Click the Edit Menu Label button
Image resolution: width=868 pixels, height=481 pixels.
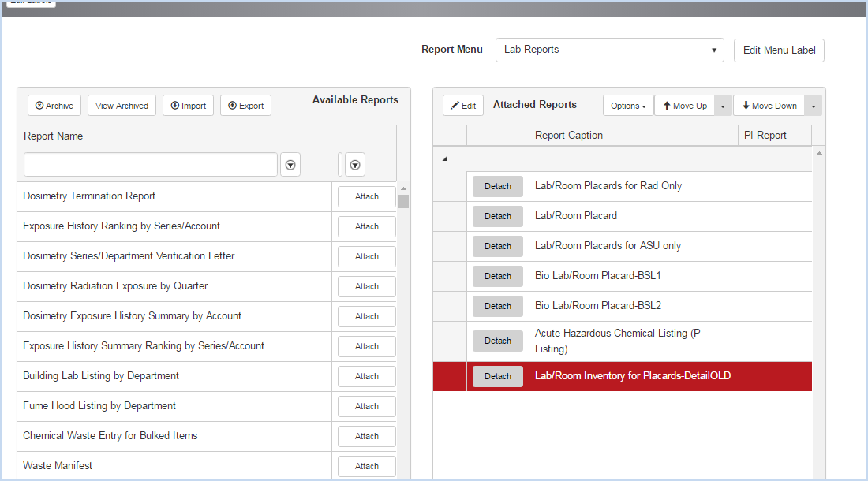pos(779,50)
